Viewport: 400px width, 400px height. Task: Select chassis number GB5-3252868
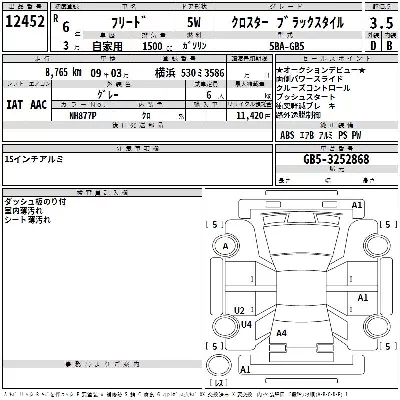[x=336, y=159]
